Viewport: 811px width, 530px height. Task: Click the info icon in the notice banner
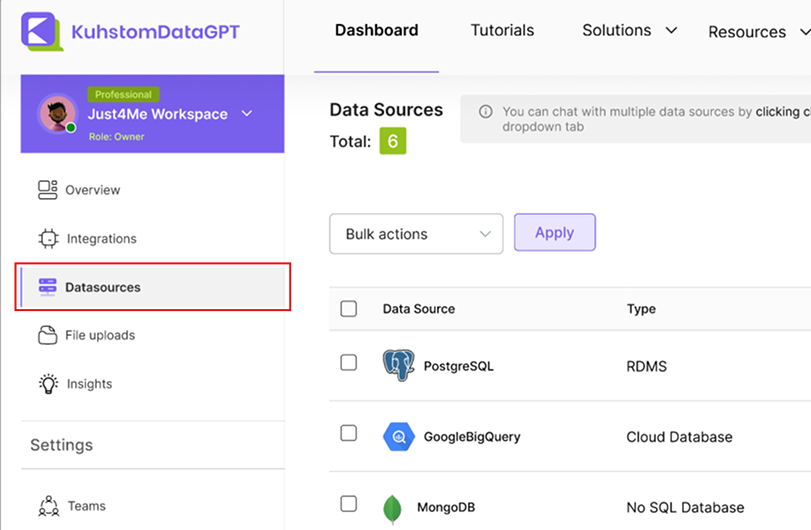(x=485, y=112)
